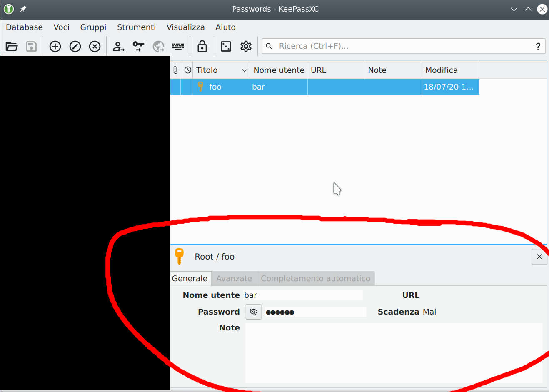Click the pin icon in title bar
549x392 pixels.
[x=23, y=9]
